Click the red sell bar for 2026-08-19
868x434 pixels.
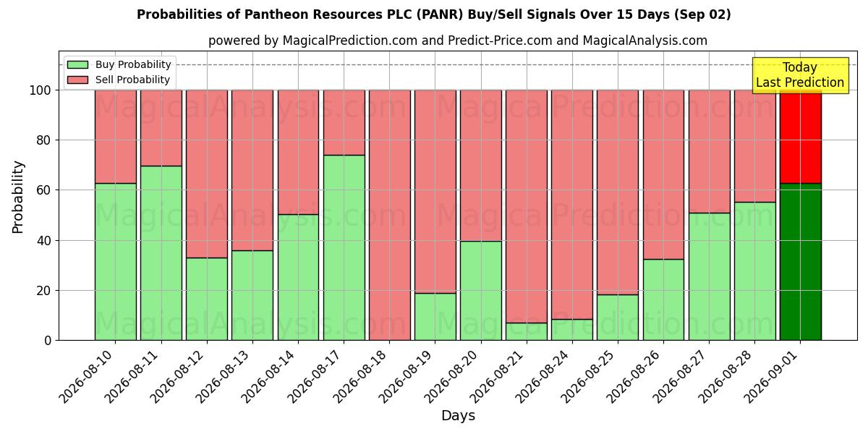point(435,192)
